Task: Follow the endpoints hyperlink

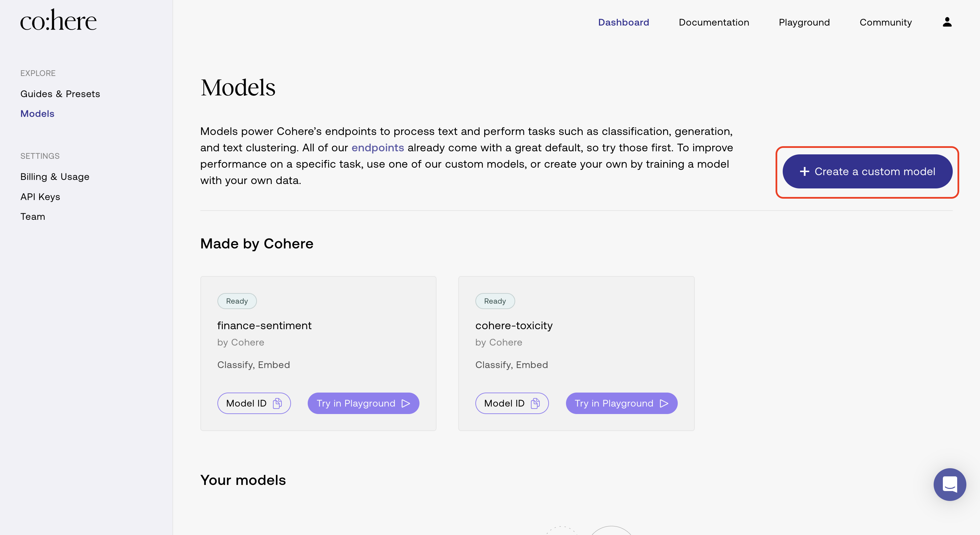Action: (x=378, y=148)
